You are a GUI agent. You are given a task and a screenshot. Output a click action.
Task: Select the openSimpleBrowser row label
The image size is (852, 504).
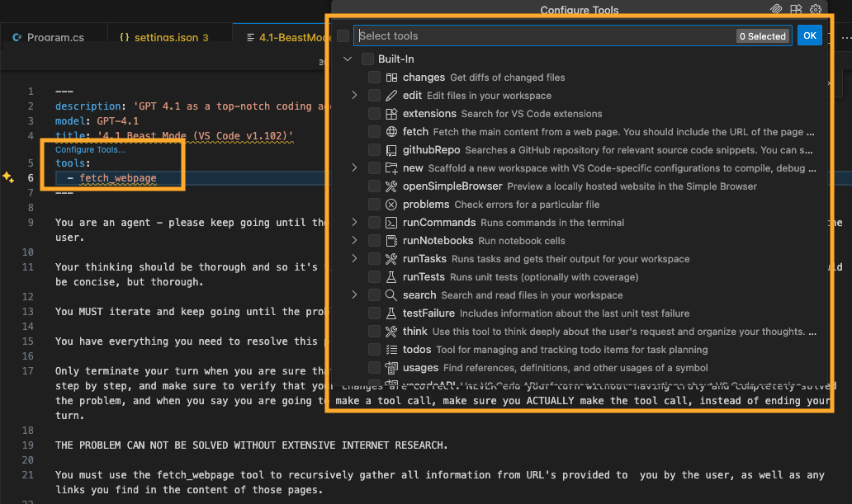[452, 186]
